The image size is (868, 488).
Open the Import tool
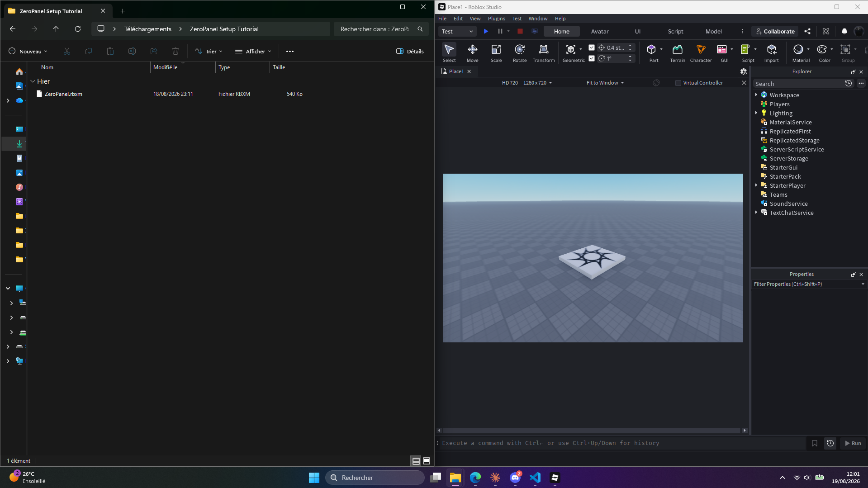(772, 52)
